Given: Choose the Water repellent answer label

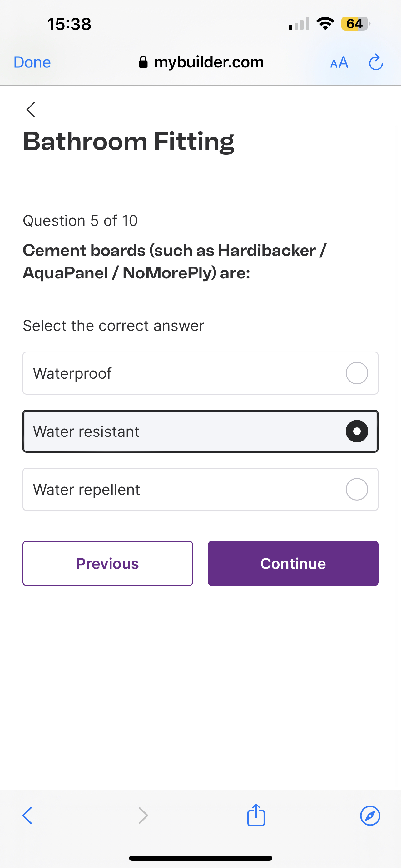Looking at the screenshot, I should click(87, 490).
